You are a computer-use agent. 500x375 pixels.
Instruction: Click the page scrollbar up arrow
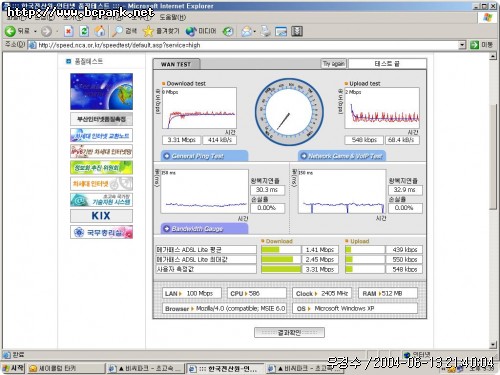click(x=493, y=56)
